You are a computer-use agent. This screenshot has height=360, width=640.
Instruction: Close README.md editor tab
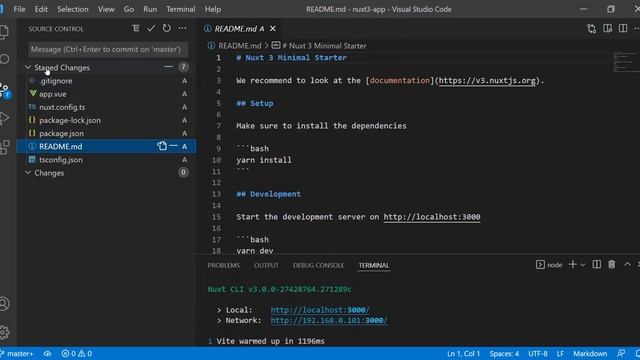coord(273,29)
